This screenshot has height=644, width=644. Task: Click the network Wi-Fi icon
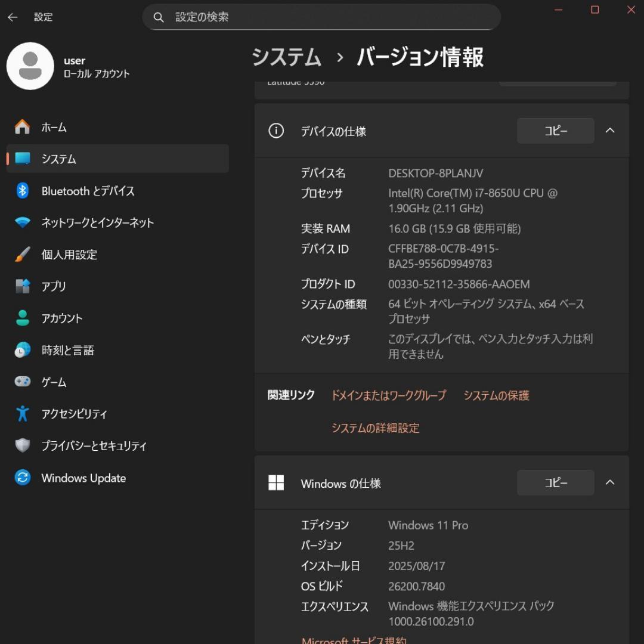pos(22,222)
